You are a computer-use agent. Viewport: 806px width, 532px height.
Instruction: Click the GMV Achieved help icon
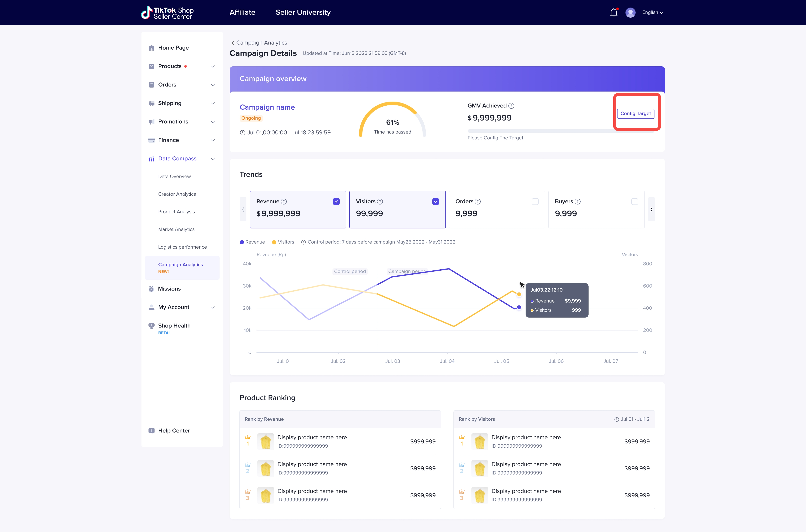(x=511, y=106)
